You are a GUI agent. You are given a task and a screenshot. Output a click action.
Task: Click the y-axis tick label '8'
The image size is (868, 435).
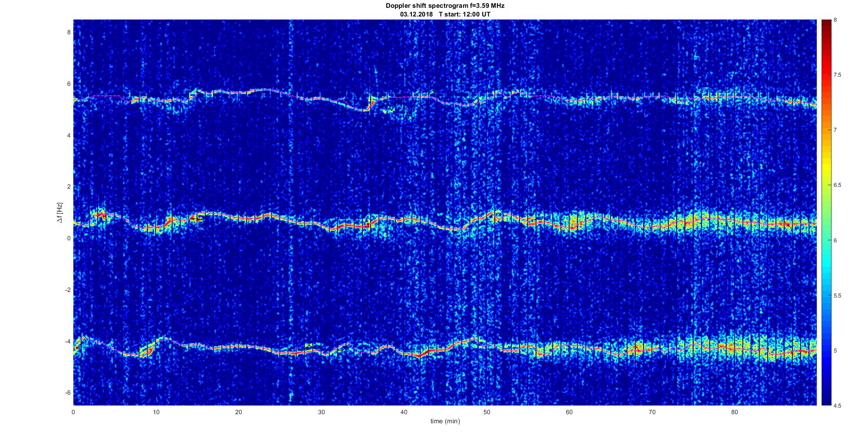(69, 32)
